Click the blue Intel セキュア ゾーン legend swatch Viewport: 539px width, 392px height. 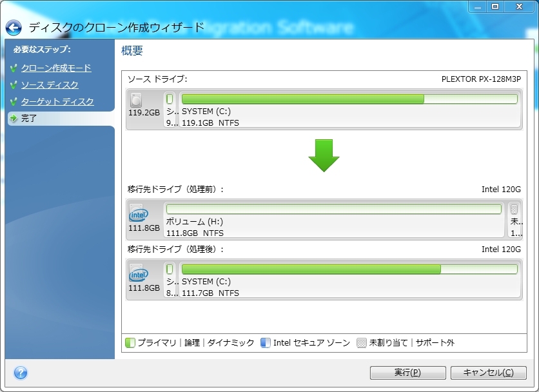266,343
